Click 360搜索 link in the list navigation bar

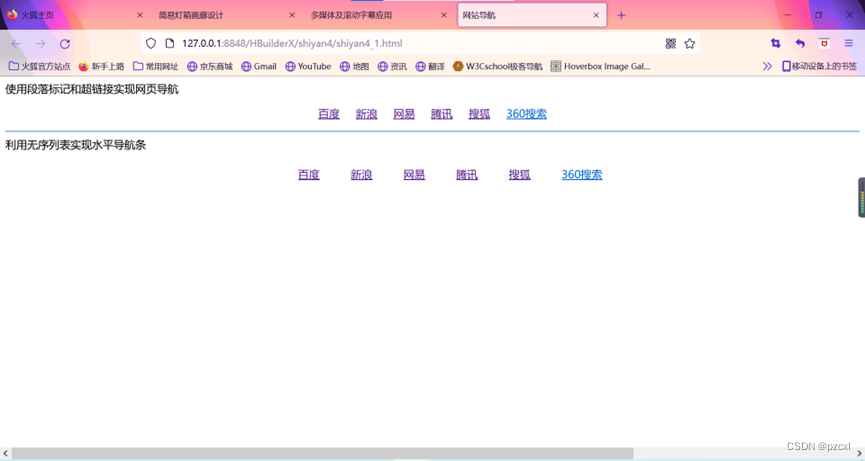pyautogui.click(x=582, y=175)
